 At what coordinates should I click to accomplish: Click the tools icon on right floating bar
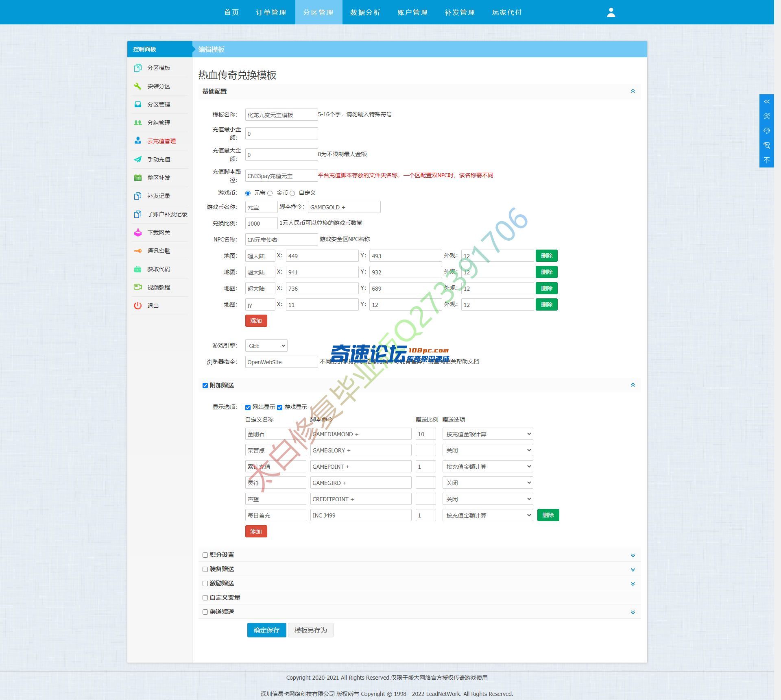767,116
